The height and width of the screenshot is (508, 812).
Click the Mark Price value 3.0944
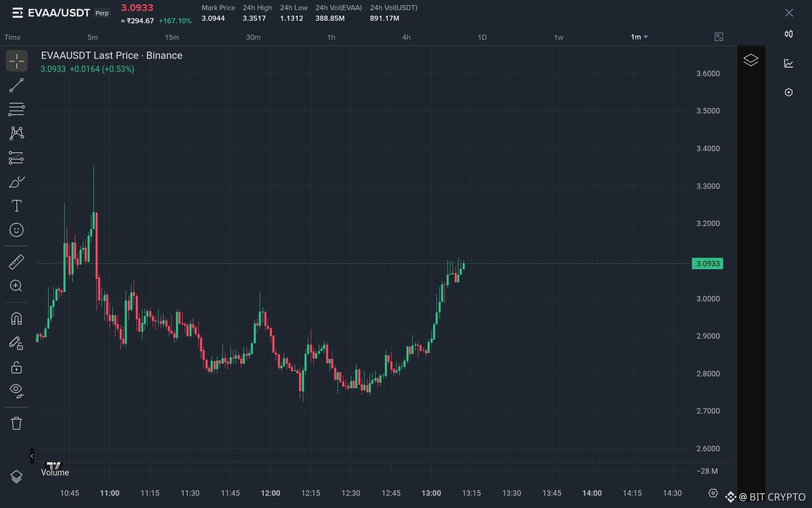pos(213,18)
